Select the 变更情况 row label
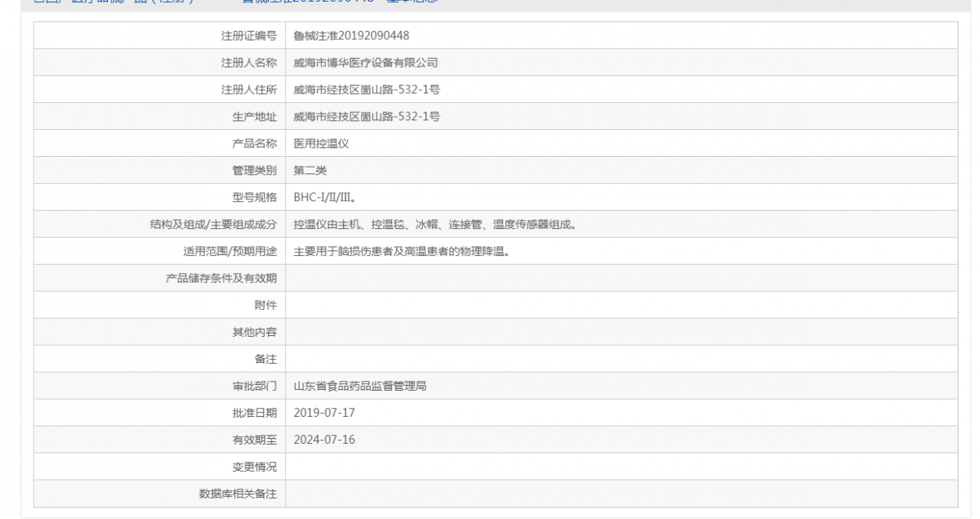This screenshot has width=980, height=519. (x=253, y=467)
